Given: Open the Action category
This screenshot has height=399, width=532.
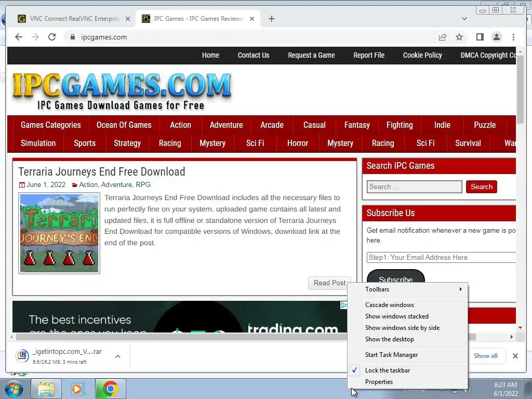Looking at the screenshot, I should [180, 125].
